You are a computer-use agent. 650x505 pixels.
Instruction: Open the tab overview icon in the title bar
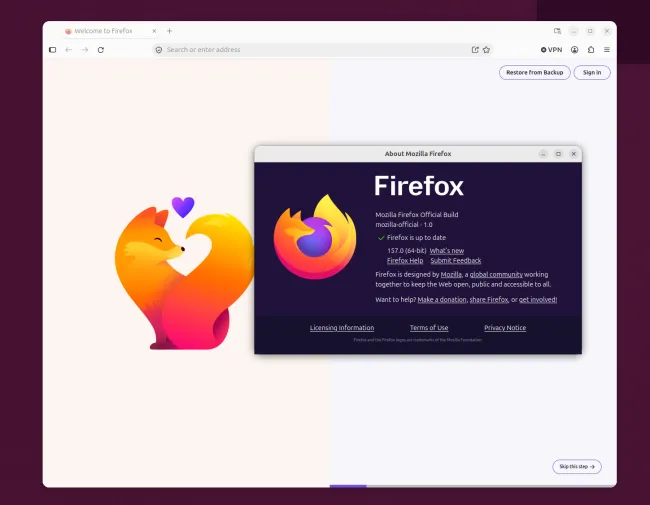point(558,31)
